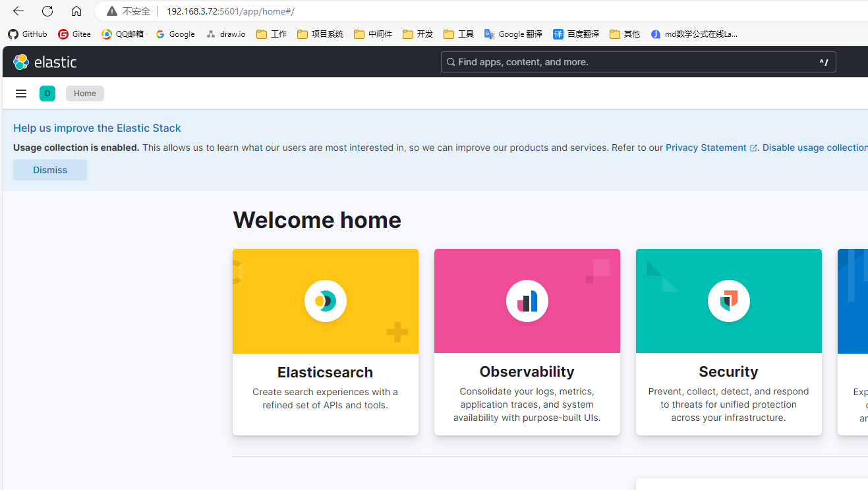This screenshot has height=490, width=868.
Task: Open the draw.io bookmark
Action: [225, 34]
